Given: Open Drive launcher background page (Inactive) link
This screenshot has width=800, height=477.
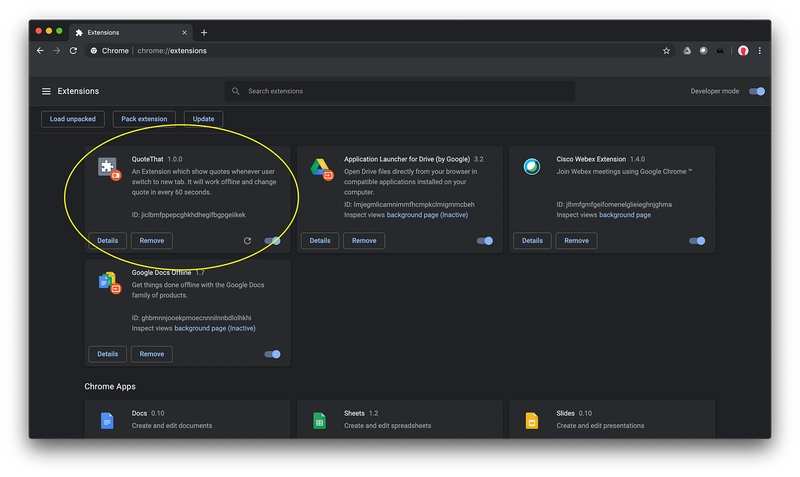Looking at the screenshot, I should pyautogui.click(x=427, y=215).
